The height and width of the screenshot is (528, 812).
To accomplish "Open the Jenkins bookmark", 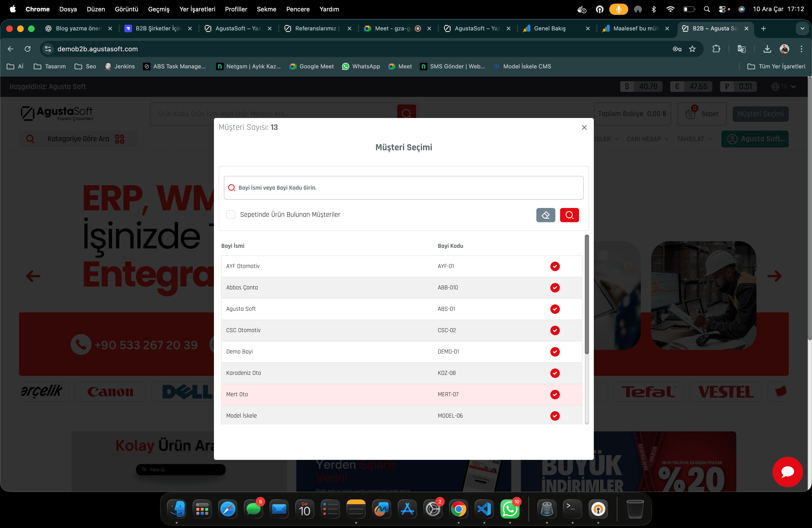I will click(x=120, y=66).
